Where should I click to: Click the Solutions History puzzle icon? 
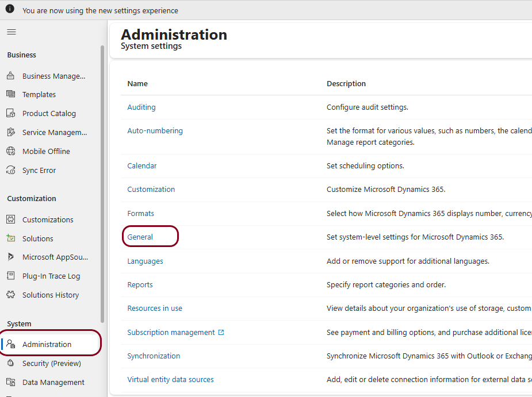coord(10,295)
